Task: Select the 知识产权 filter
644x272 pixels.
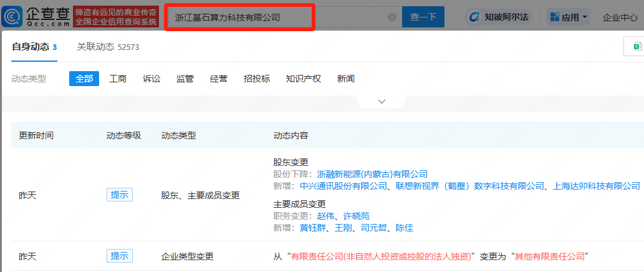Action: click(x=304, y=79)
